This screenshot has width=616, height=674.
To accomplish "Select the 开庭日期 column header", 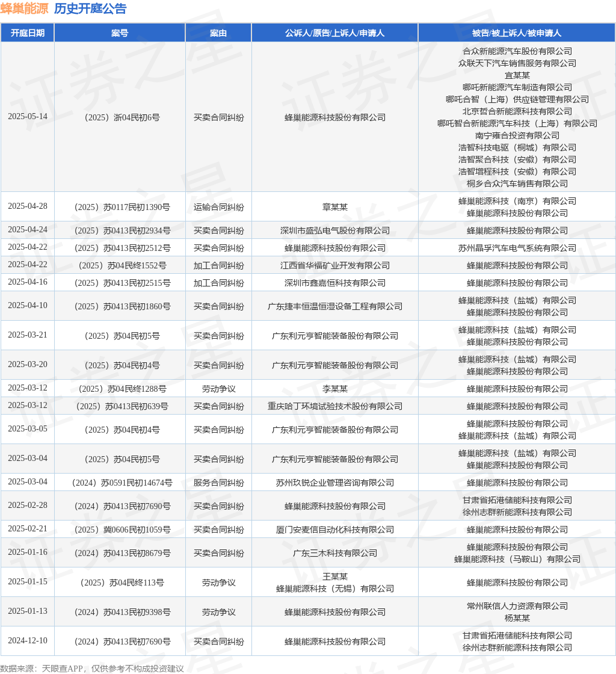I will [x=28, y=33].
